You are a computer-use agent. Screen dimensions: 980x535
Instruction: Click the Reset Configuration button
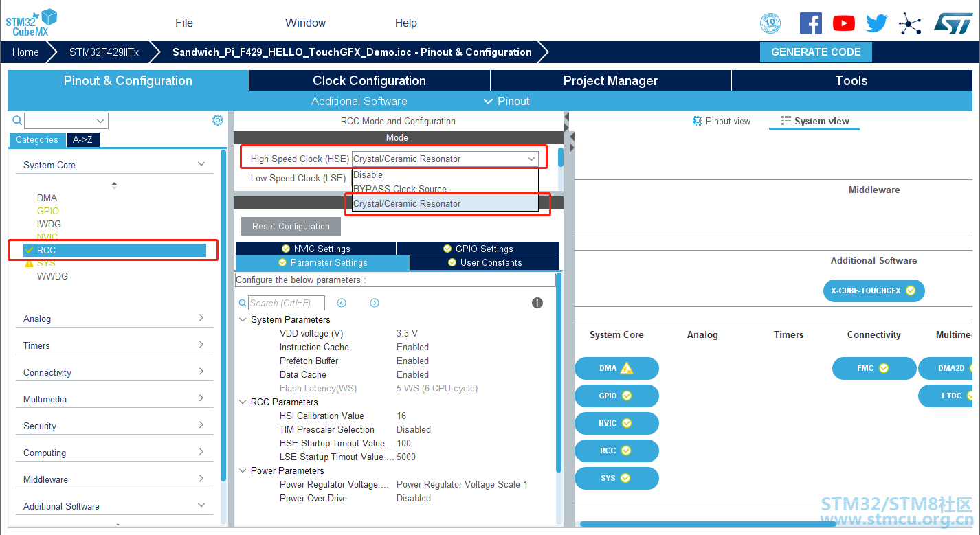[x=291, y=226]
